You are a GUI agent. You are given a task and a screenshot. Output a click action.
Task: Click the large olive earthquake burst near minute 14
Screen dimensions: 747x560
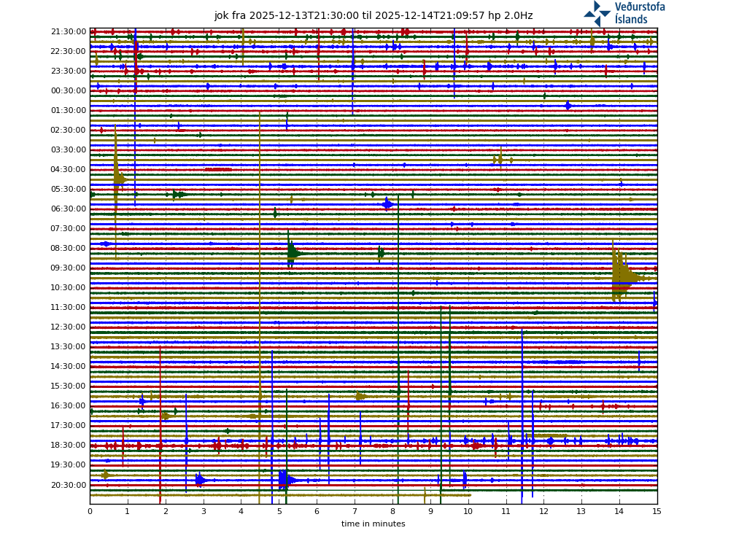[621, 276]
